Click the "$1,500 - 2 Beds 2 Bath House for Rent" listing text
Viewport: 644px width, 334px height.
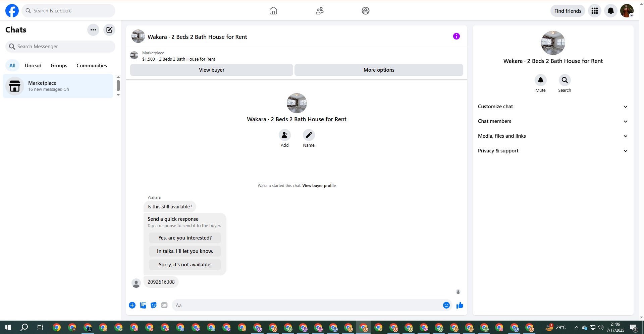click(179, 59)
